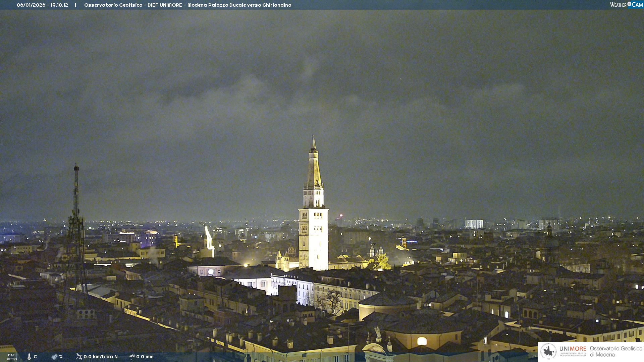Click the 0.0 km/h da N wind reading

(101, 357)
